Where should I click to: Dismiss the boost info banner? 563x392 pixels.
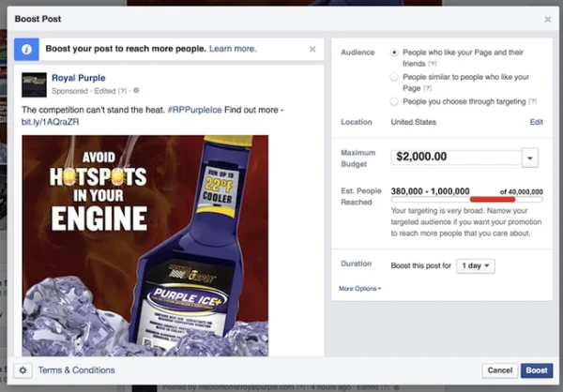[312, 49]
